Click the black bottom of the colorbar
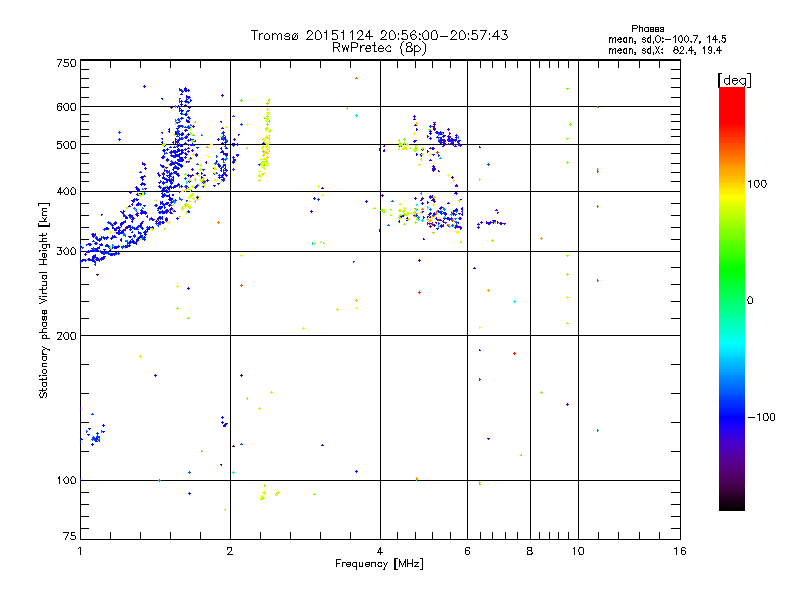The width and height of the screenshot is (800, 600). tap(732, 503)
